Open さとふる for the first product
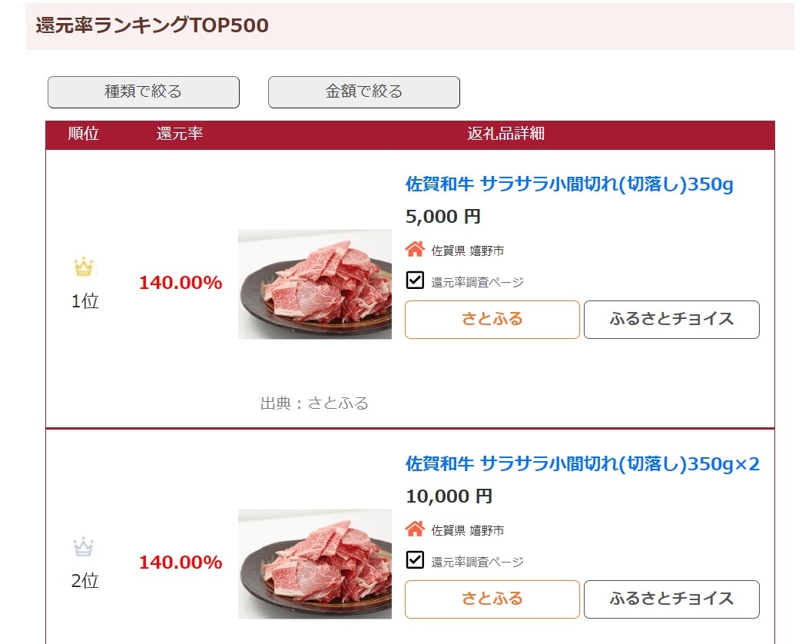812x644 pixels. [x=492, y=319]
